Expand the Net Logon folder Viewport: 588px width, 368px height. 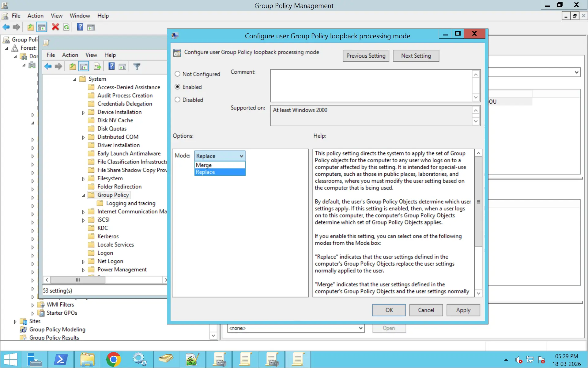click(x=83, y=262)
